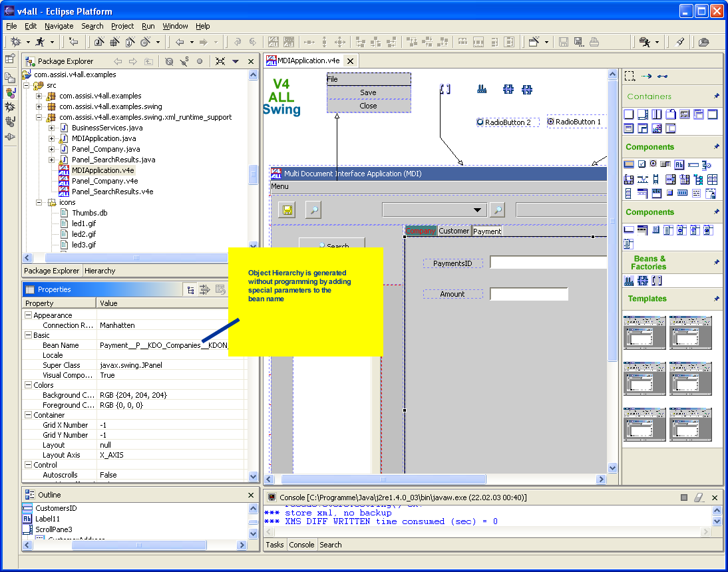Toggle the pin on the Containers section
This screenshot has height=572, width=728.
click(x=717, y=95)
